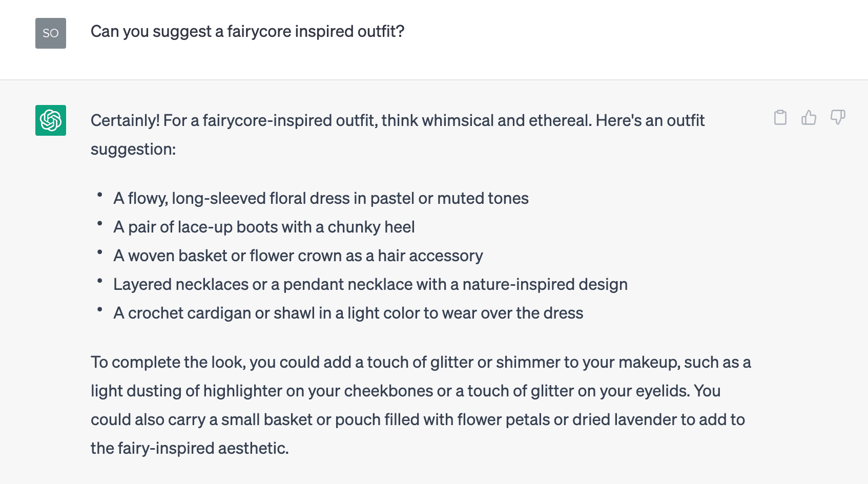Click the bullet dot before 'A flowy'
868x484 pixels.
100,195
